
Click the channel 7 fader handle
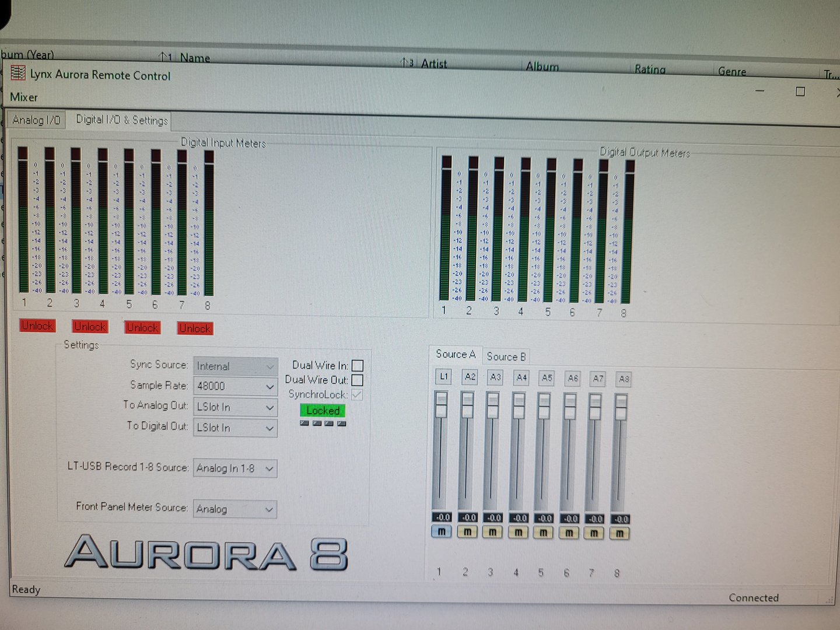click(x=595, y=407)
